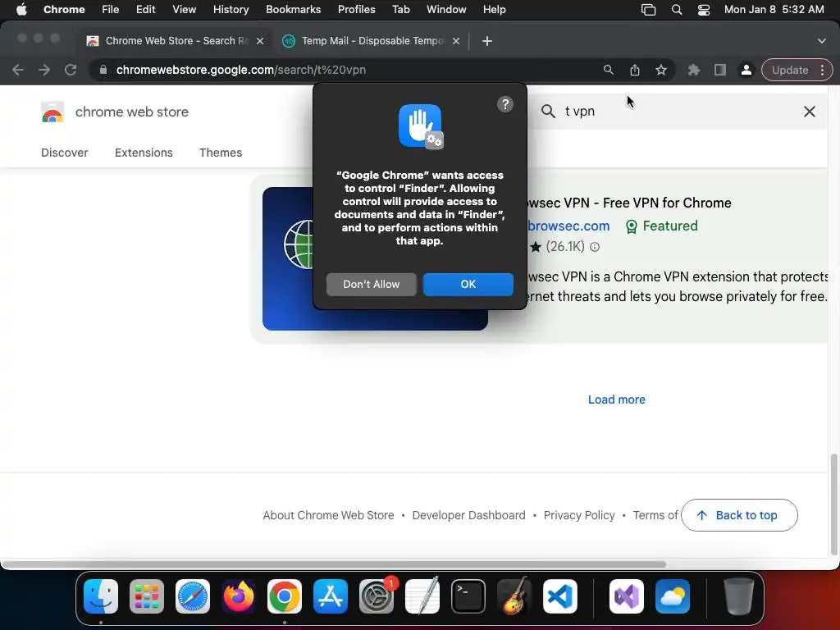Share this page icon
Screen dimensions: 840x630
click(635, 70)
